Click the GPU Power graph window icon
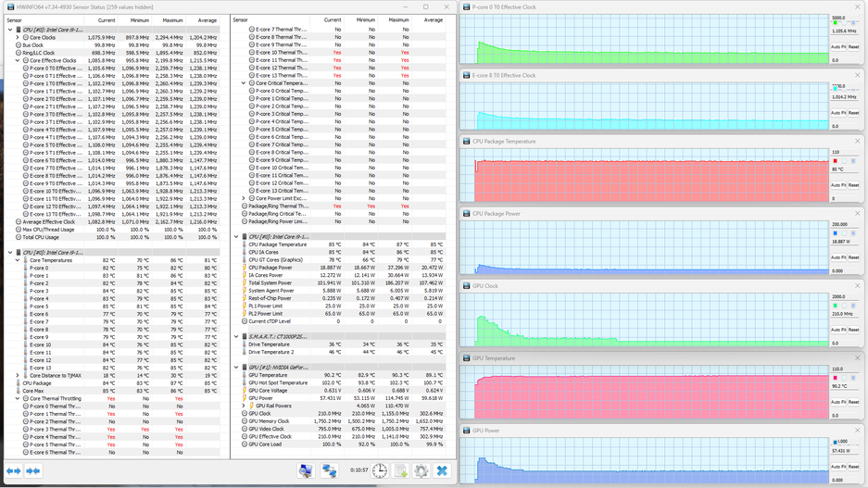This screenshot has height=488, width=868. [x=467, y=431]
